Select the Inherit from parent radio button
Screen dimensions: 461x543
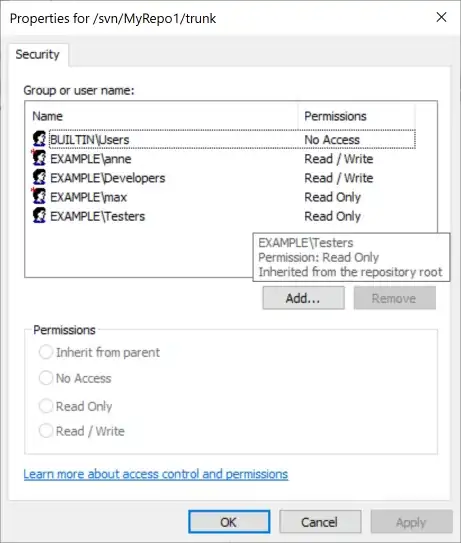click(46, 352)
